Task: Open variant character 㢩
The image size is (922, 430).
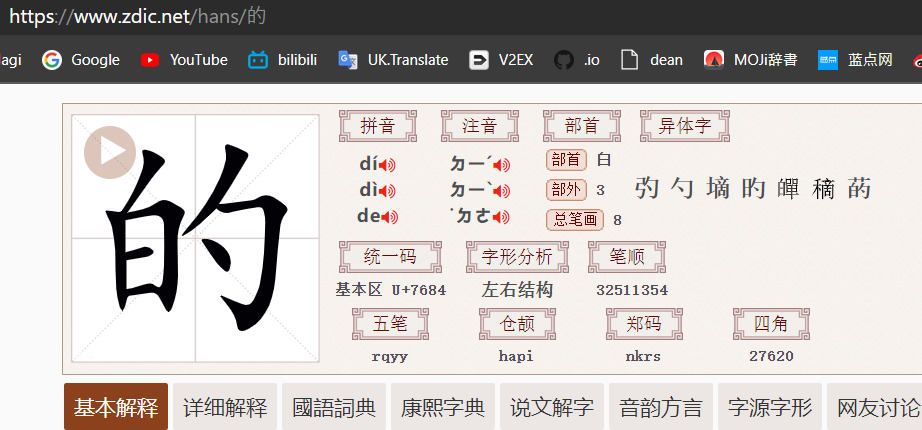Action: (x=647, y=189)
